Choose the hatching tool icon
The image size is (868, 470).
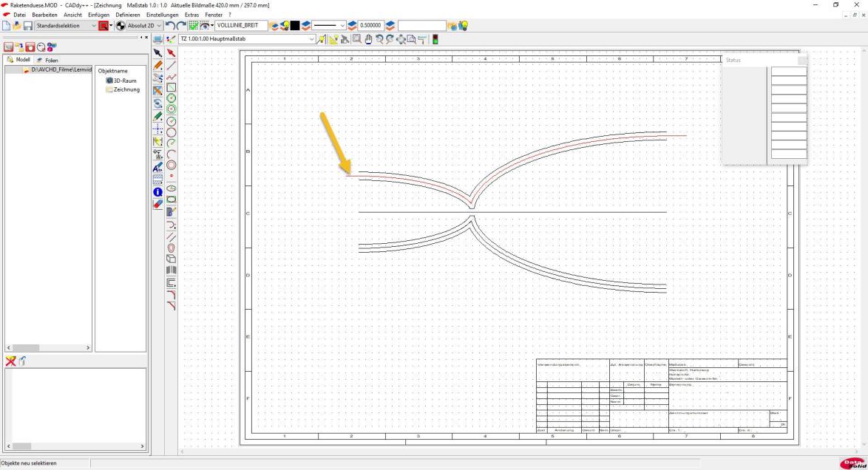point(157,179)
